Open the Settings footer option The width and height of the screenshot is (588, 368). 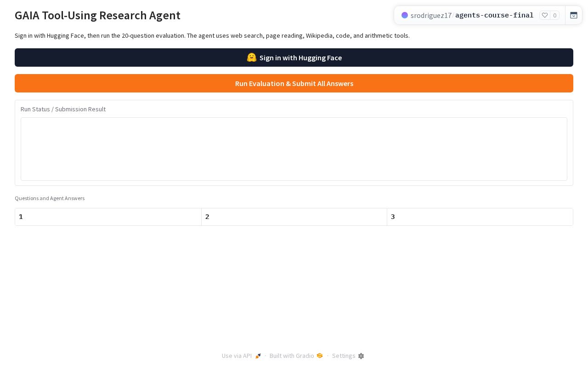(348, 356)
